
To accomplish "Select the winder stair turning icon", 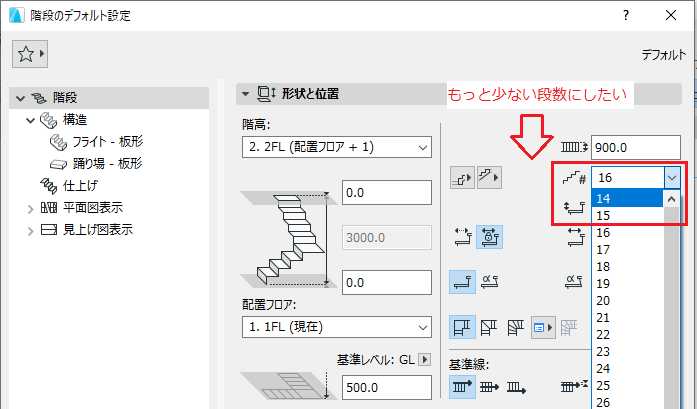I will pyautogui.click(x=489, y=328).
